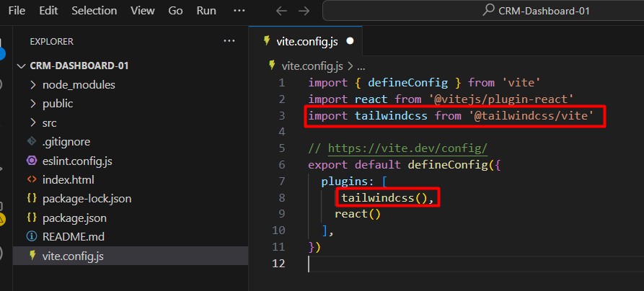Click the .gitignore file icon
644x291 pixels.
click(31, 142)
